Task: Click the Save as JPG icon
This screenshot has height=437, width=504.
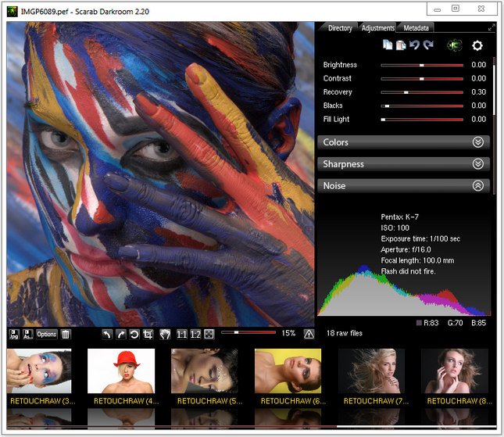Action: tap(13, 334)
